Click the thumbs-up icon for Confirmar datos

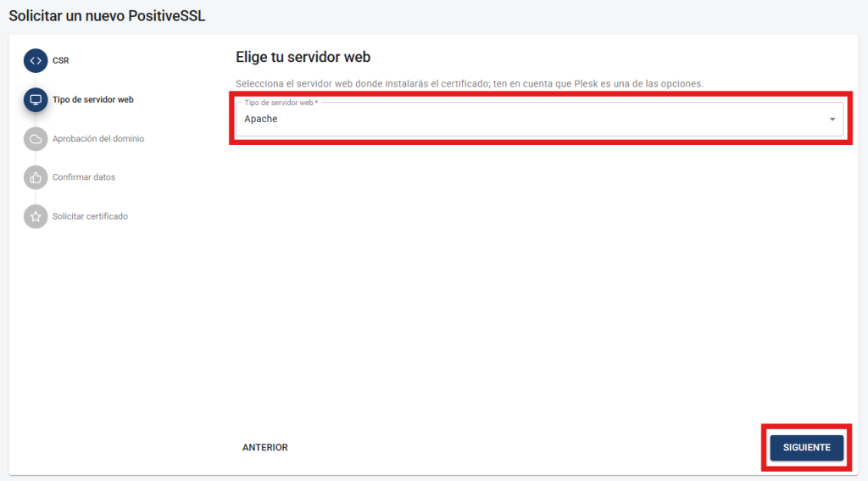tap(36, 177)
